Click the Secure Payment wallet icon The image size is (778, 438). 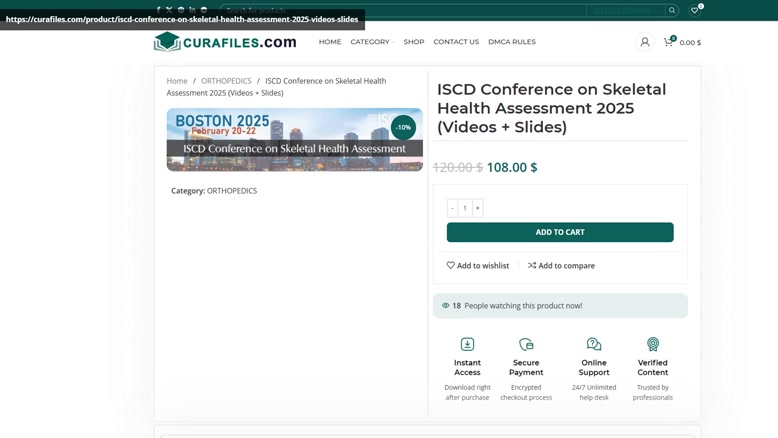pyautogui.click(x=526, y=344)
